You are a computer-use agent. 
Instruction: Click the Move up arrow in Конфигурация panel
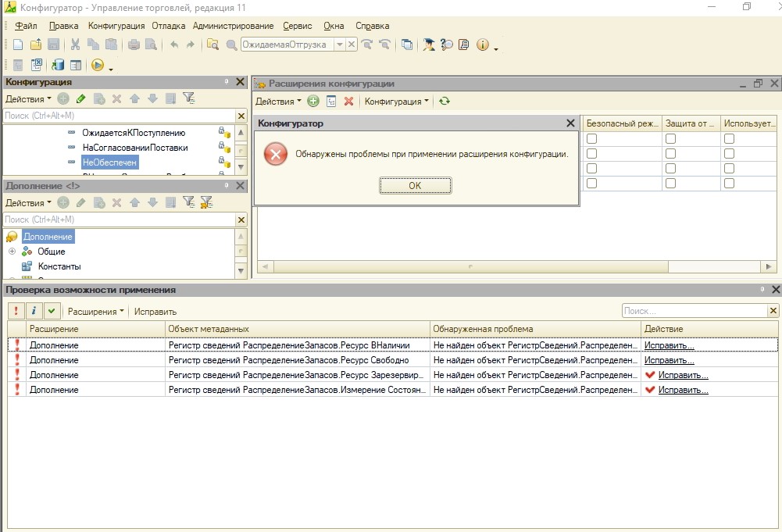[x=134, y=98]
